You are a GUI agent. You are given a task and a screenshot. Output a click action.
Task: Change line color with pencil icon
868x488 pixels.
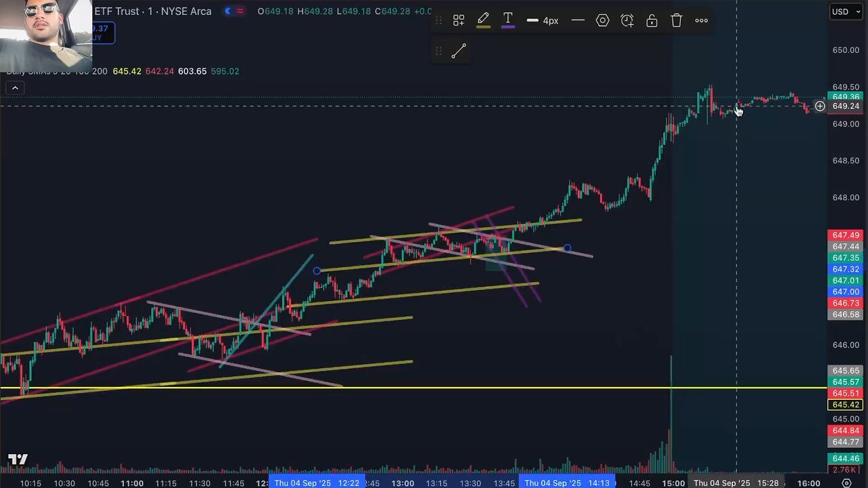484,20
